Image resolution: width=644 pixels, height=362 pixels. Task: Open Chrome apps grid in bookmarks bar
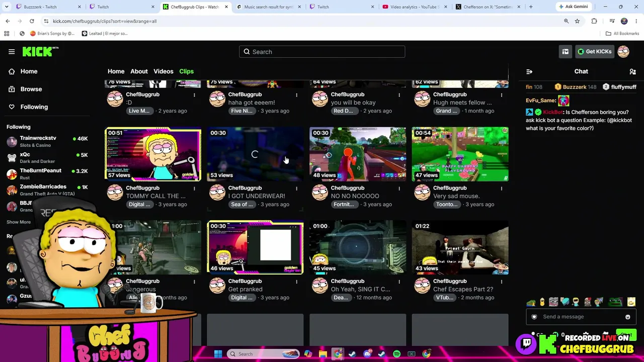pyautogui.click(x=7, y=34)
